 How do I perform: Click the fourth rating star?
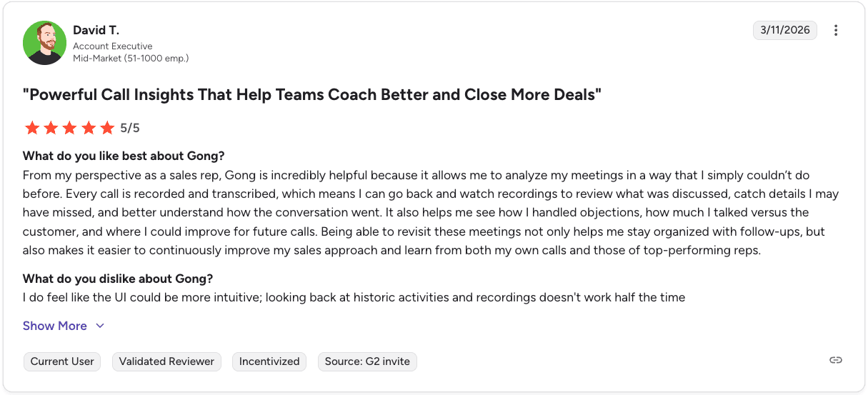89,129
